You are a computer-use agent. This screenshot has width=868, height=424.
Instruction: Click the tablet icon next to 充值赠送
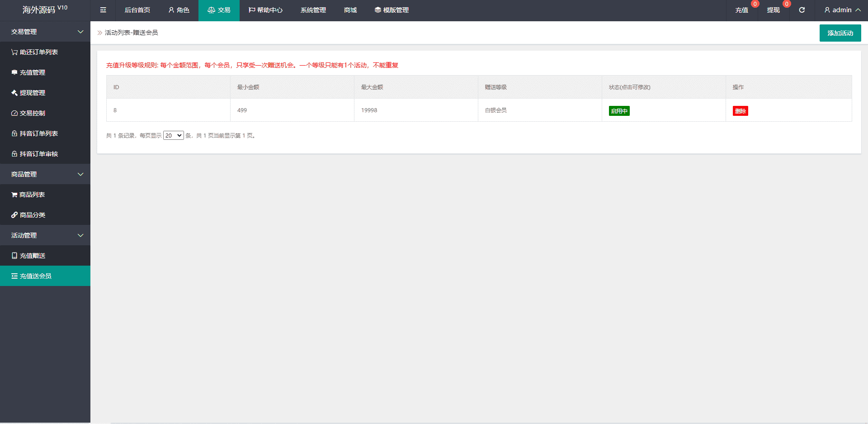pyautogui.click(x=14, y=256)
